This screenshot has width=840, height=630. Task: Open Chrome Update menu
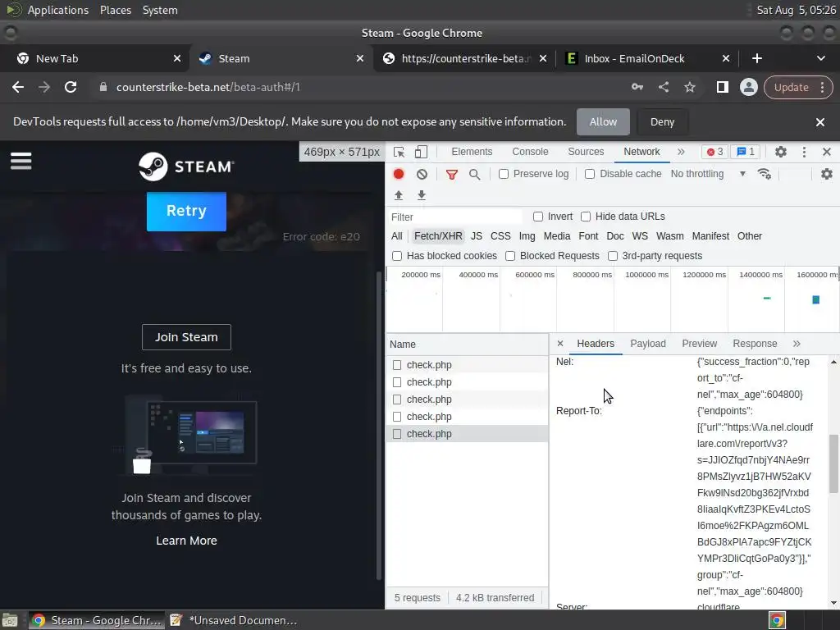point(797,87)
